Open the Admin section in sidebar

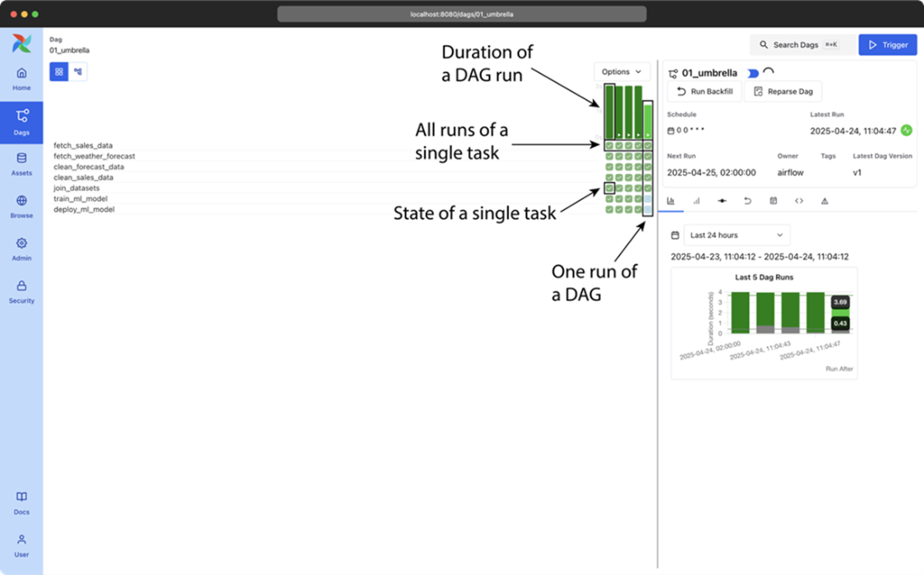21,248
